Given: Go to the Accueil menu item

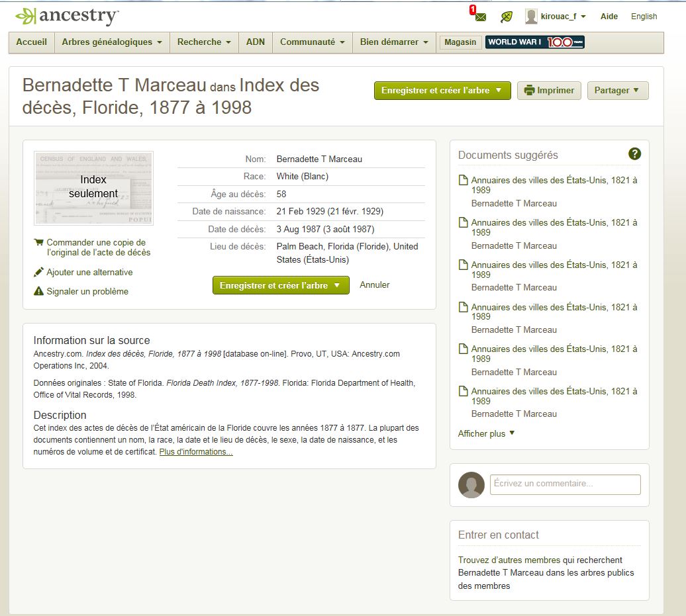Looking at the screenshot, I should click(32, 42).
